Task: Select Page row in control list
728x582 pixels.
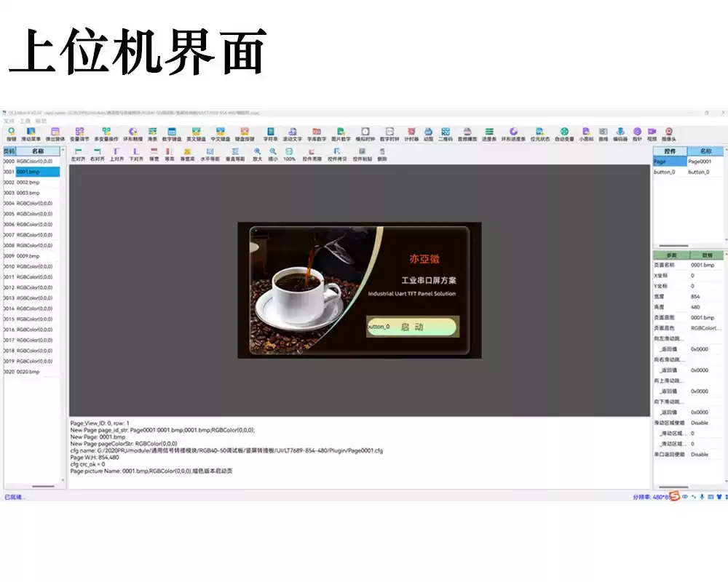Action: coord(688,162)
